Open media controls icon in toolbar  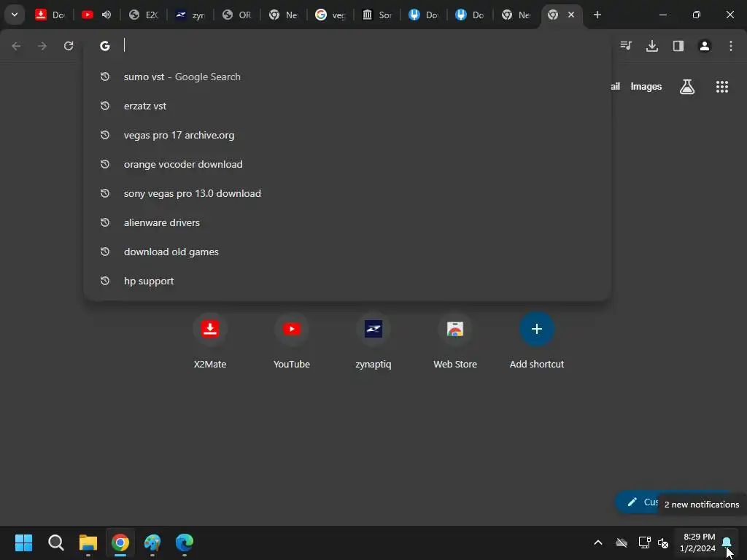pyautogui.click(x=626, y=46)
